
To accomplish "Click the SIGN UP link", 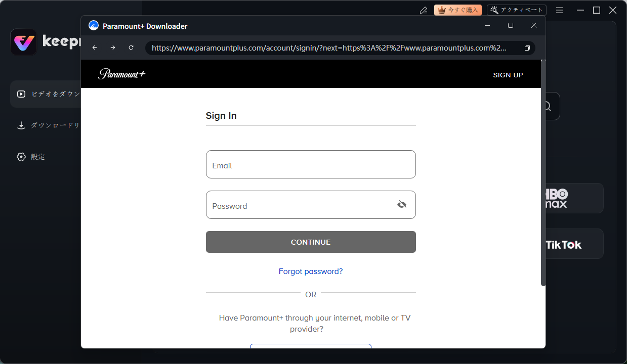I will click(508, 75).
